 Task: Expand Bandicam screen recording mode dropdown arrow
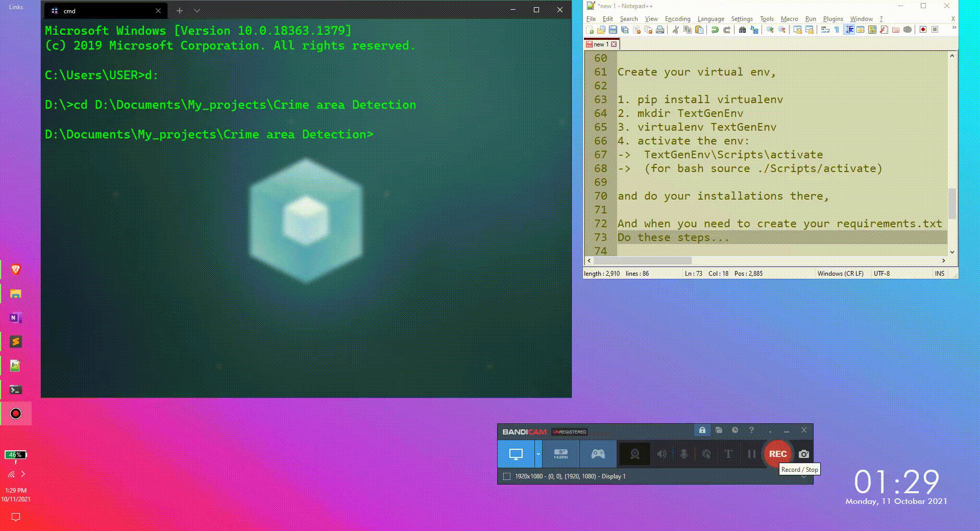click(538, 454)
